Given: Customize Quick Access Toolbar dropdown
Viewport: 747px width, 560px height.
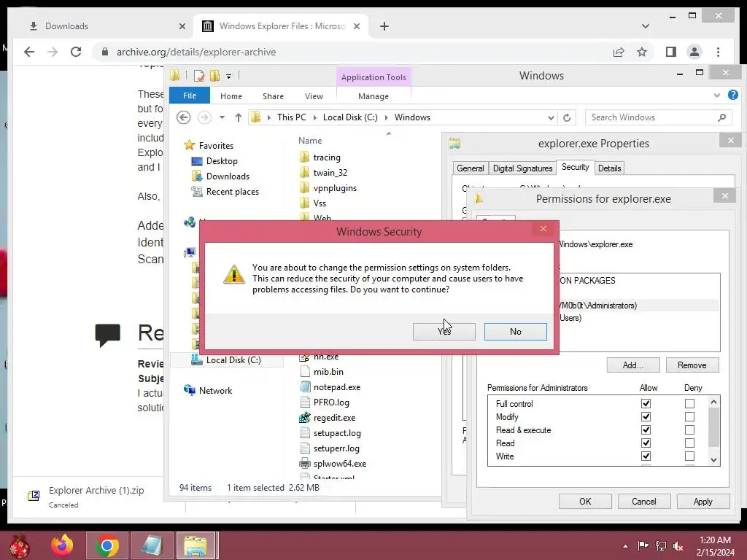Looking at the screenshot, I should coord(228,76).
